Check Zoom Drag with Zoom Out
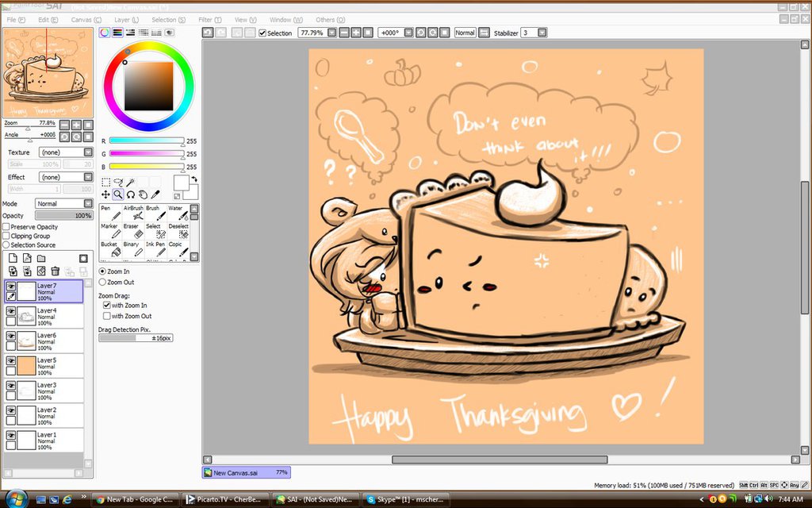This screenshot has width=812, height=508. (107, 316)
